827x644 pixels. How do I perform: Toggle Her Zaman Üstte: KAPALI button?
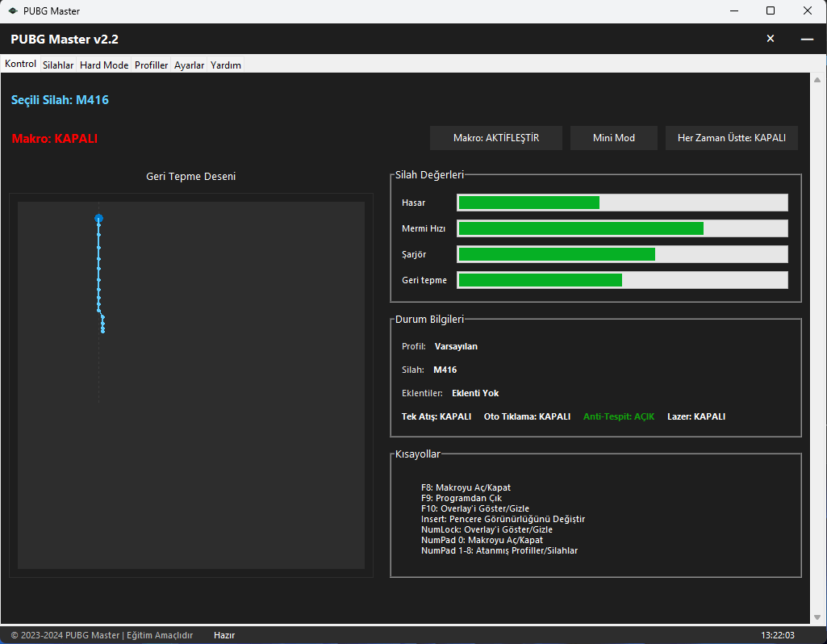(x=732, y=138)
